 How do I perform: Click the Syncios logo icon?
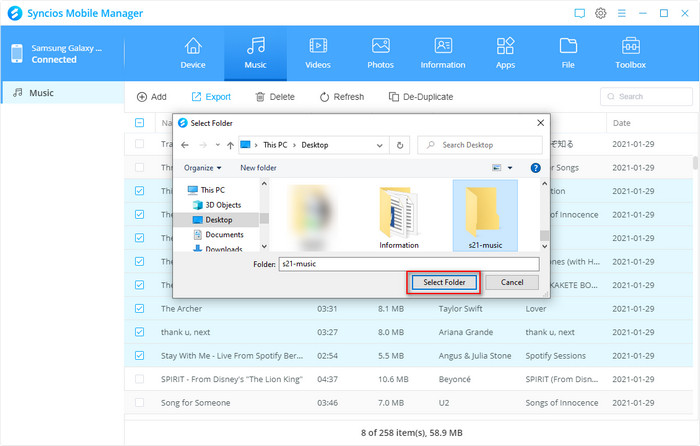pyautogui.click(x=15, y=13)
